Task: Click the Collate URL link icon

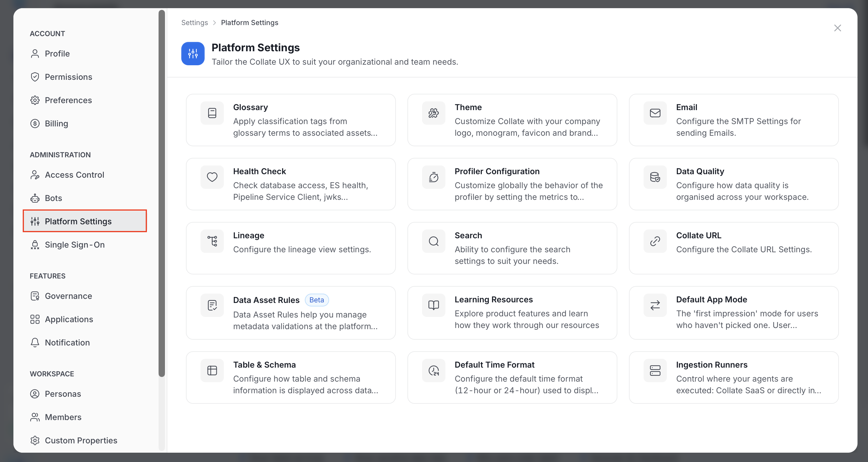Action: click(x=655, y=241)
